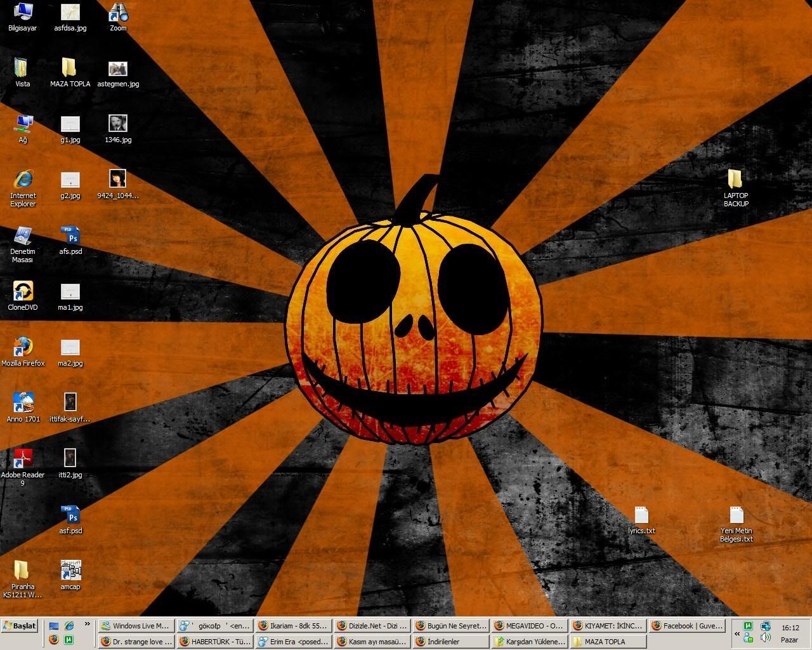Click the Başlat start button

click(x=20, y=626)
